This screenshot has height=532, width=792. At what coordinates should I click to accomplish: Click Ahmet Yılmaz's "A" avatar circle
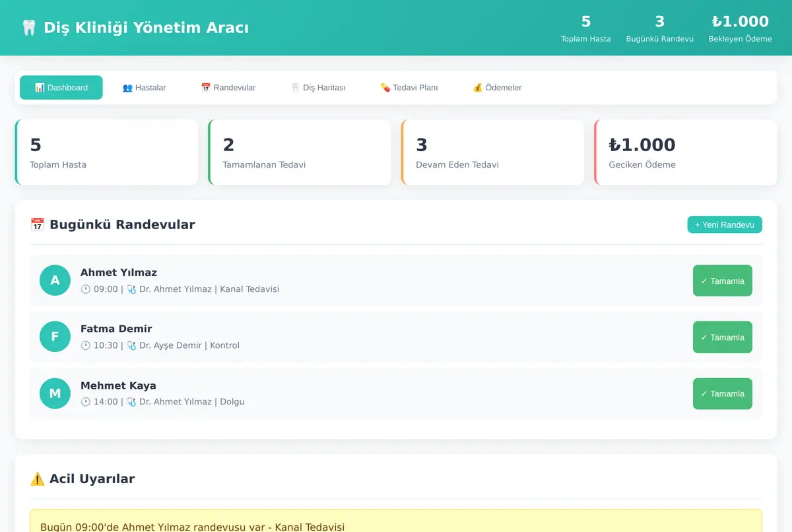coord(55,281)
